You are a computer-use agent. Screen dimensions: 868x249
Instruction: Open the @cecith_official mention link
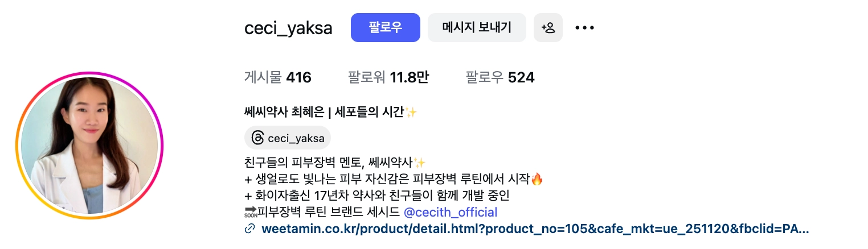451,213
